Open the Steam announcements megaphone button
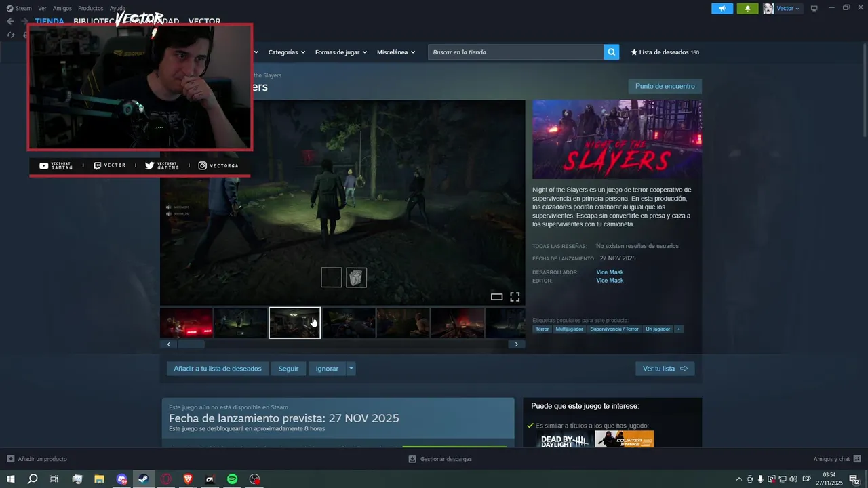Screen dimensions: 868x488 722,8
